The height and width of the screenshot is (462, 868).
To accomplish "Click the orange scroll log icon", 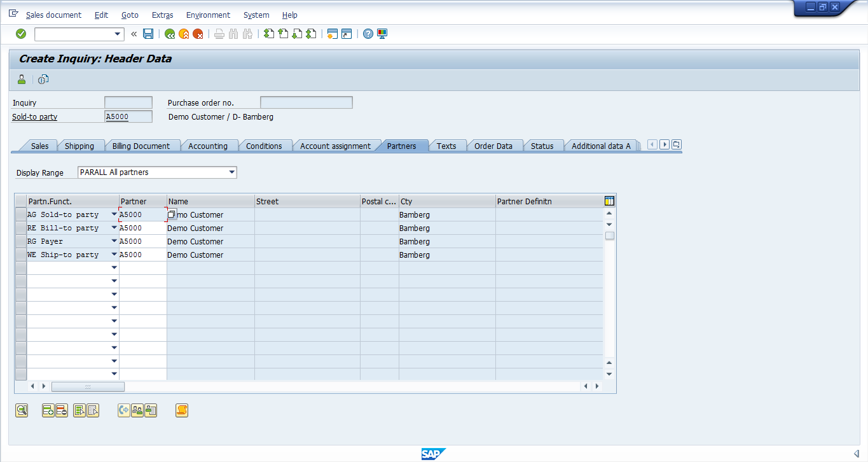I will click(182, 410).
